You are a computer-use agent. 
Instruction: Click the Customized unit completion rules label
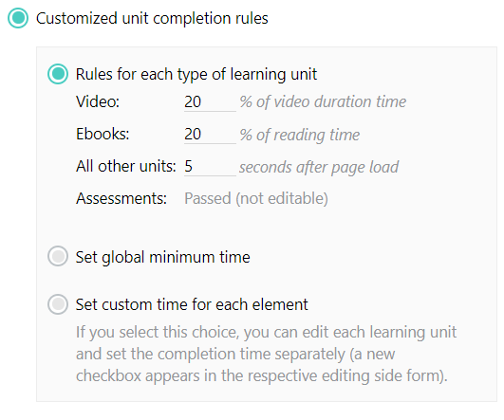pos(152,18)
